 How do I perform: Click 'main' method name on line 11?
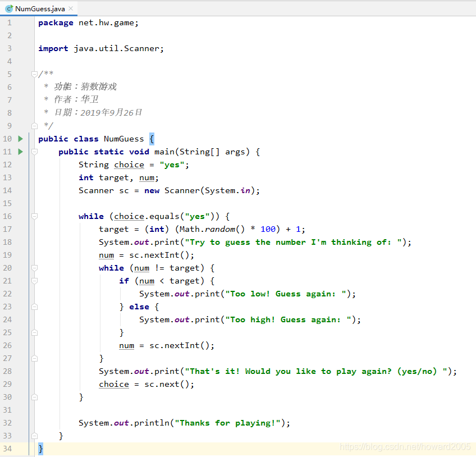[x=164, y=152]
